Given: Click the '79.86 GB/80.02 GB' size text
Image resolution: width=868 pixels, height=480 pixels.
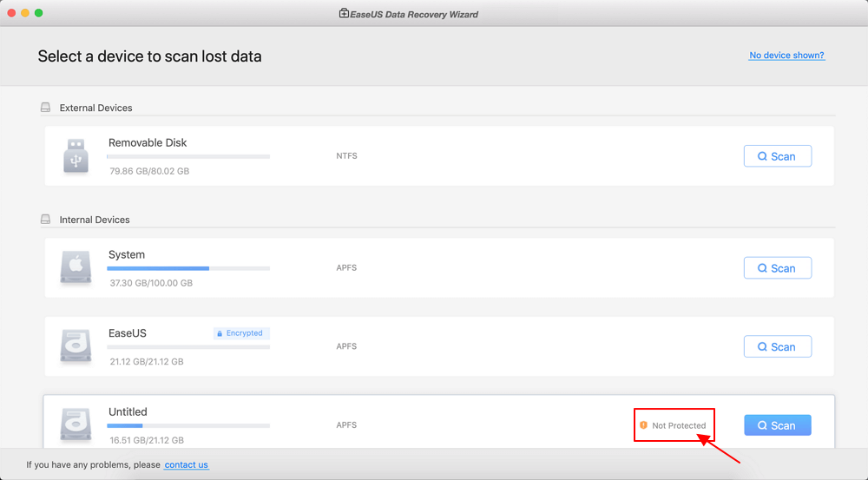Looking at the screenshot, I should coord(149,171).
